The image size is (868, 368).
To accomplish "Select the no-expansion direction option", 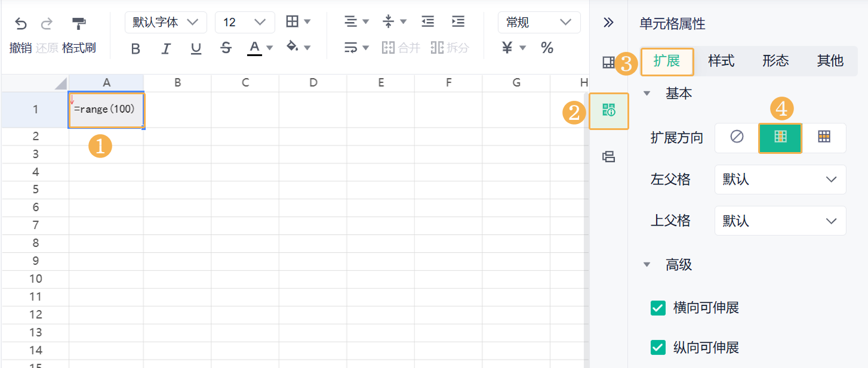I will pos(735,138).
